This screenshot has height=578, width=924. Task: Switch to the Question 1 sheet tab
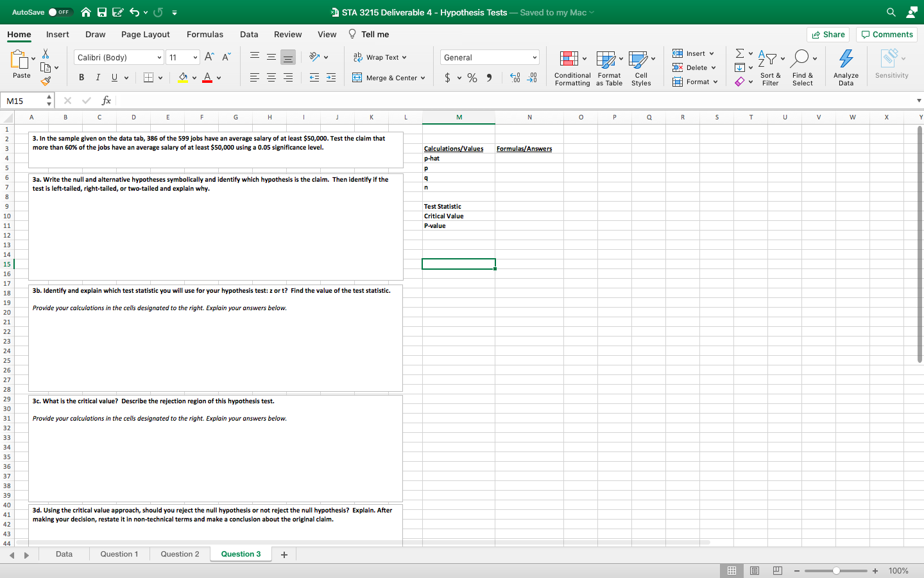(x=119, y=554)
